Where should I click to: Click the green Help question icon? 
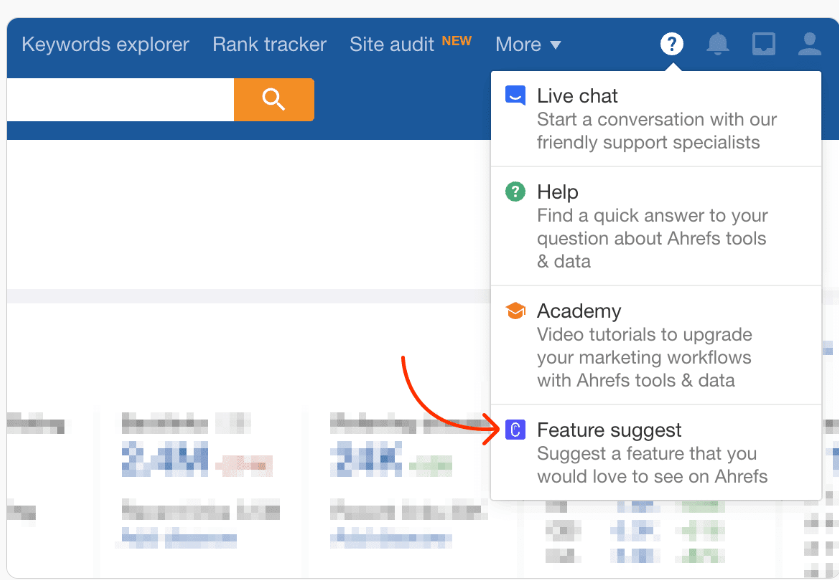click(515, 192)
